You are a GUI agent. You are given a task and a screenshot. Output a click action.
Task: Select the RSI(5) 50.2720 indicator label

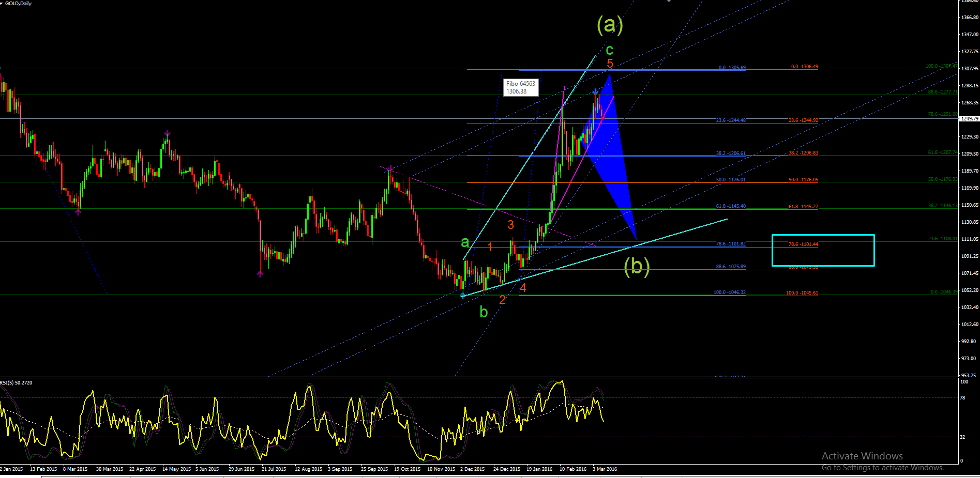tap(16, 383)
